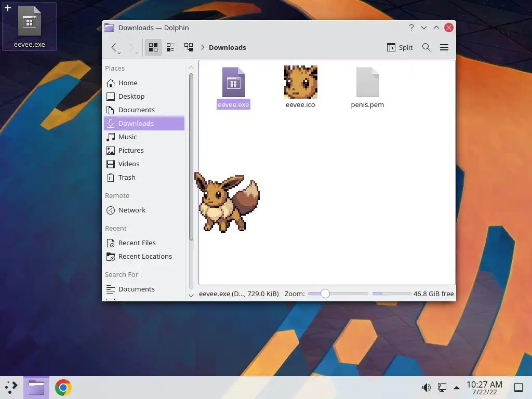Click the sidebar scroll down arrow
Screen dimensions: 532x399
click(191, 296)
